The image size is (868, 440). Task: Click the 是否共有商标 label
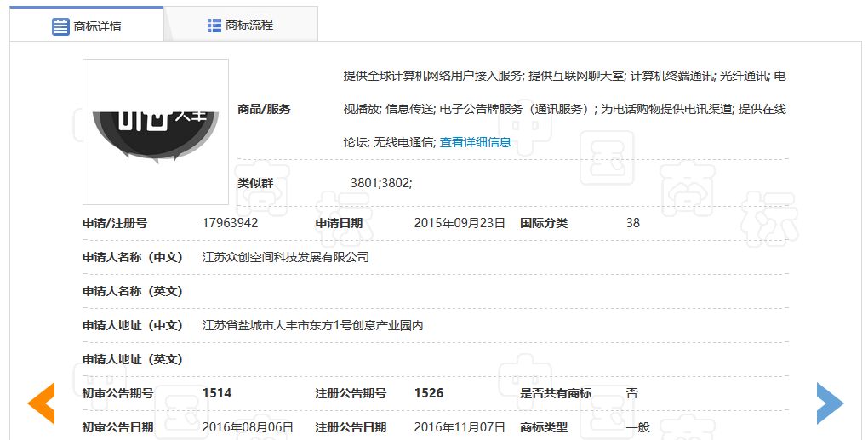tap(556, 393)
